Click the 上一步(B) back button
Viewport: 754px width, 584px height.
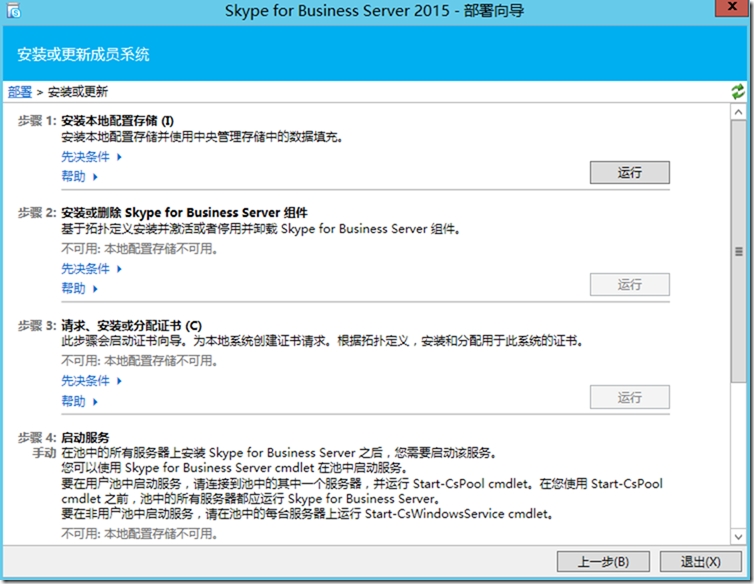(603, 561)
